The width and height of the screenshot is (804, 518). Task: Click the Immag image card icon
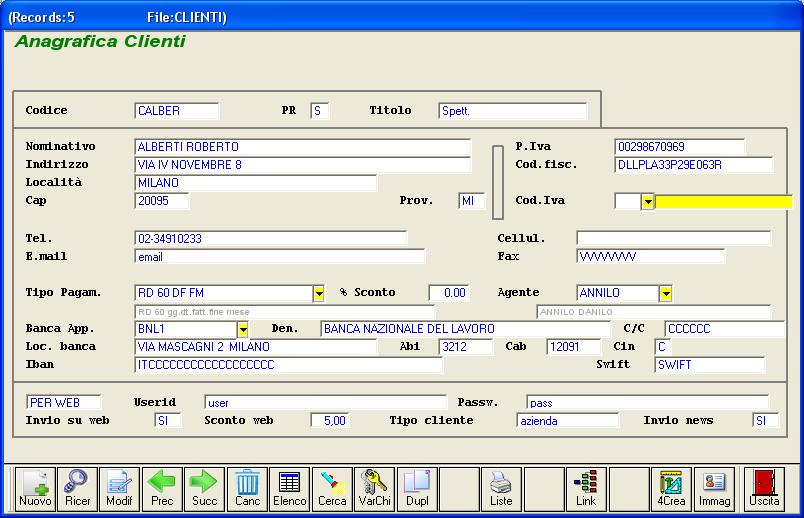(x=714, y=489)
